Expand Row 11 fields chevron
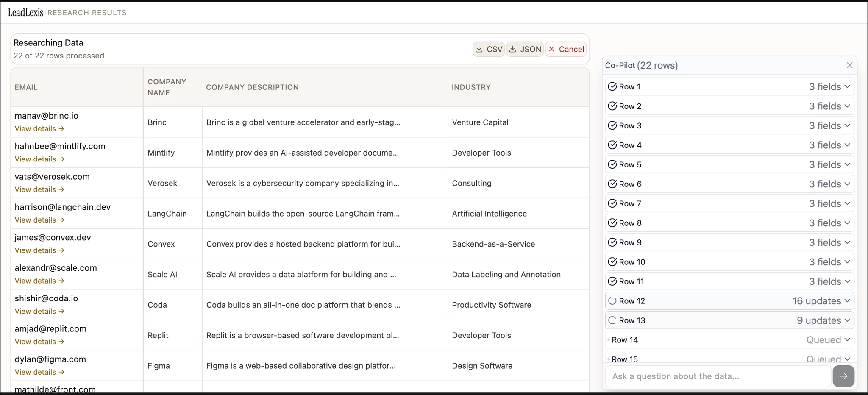The width and height of the screenshot is (868, 395). (x=847, y=281)
